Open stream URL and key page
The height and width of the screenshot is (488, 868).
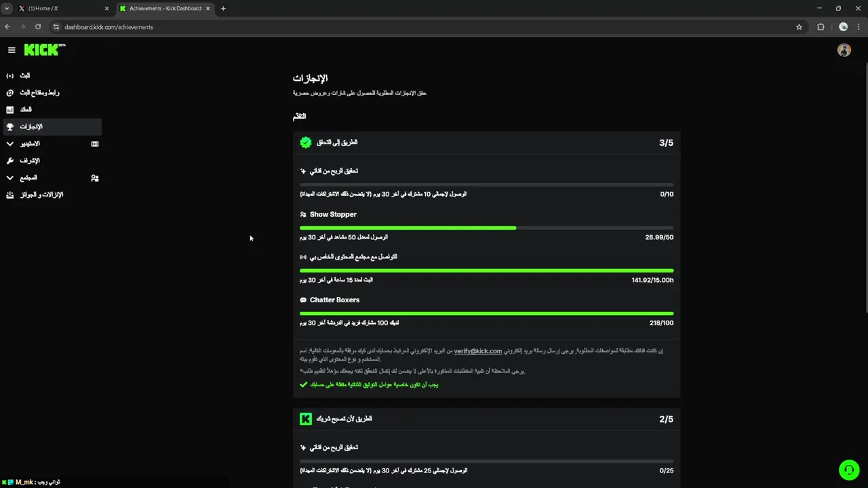point(39,93)
